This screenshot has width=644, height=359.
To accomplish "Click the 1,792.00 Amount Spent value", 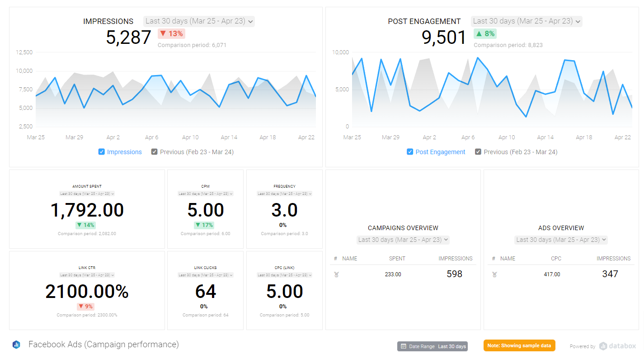I will point(87,210).
